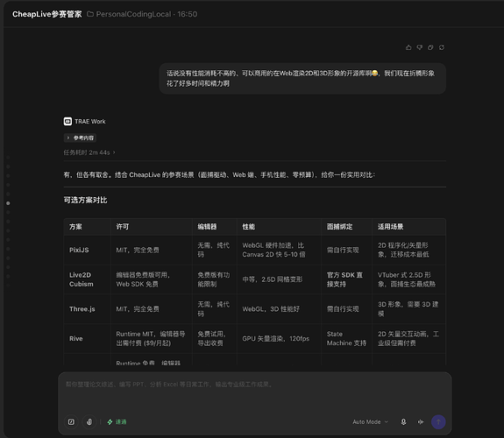Click the audio waveform icon
This screenshot has width=504, height=438.
pyautogui.click(x=421, y=422)
